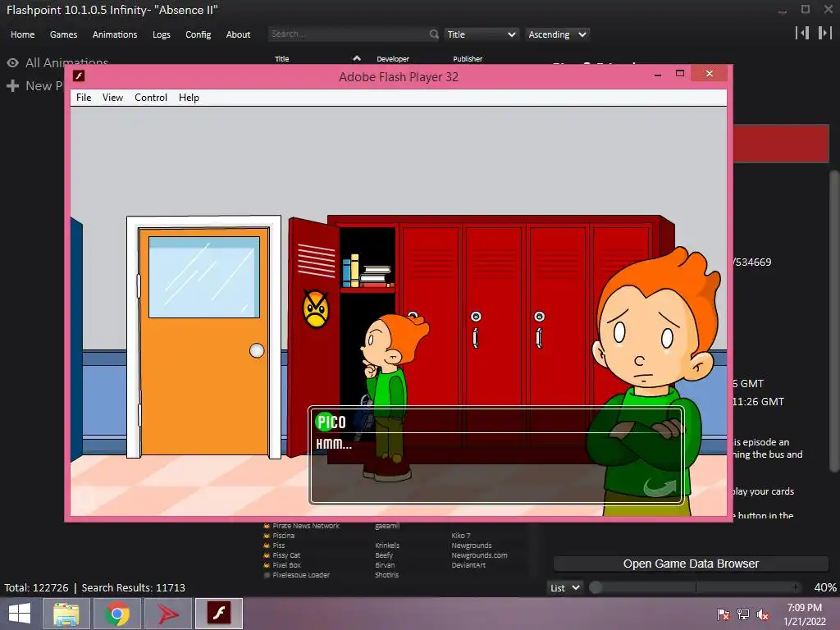Image resolution: width=840 pixels, height=630 pixels.
Task: Click the zoom scale slider handle
Action: [x=596, y=587]
